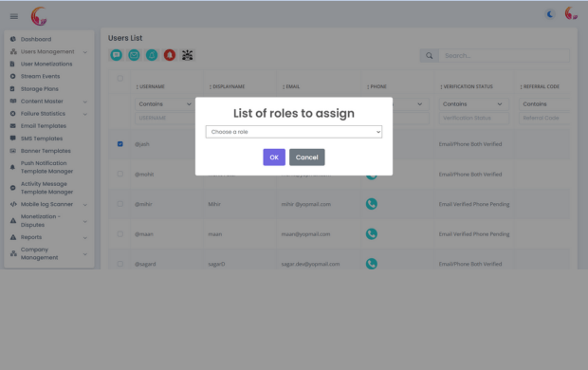Click the Referral Code filter field

click(544, 118)
